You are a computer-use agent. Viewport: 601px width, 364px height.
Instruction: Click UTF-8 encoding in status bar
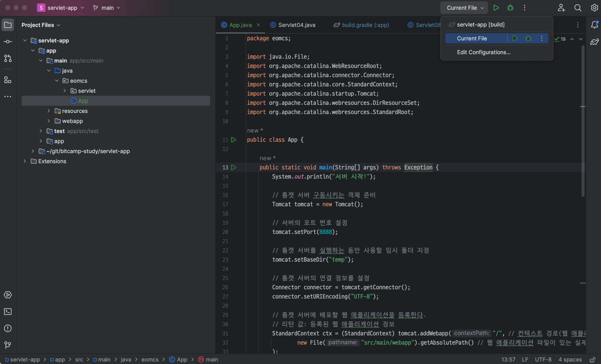(543, 360)
